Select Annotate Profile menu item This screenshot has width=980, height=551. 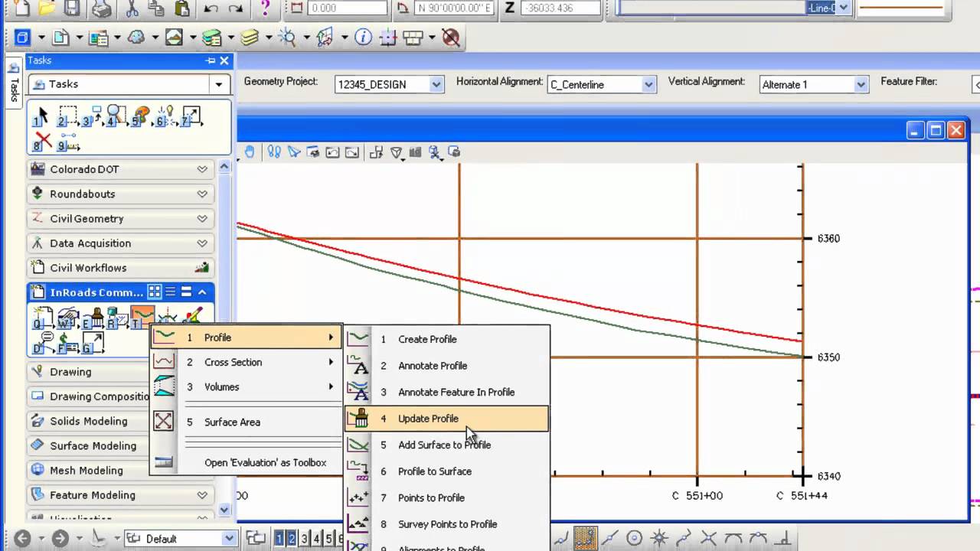pos(447,366)
